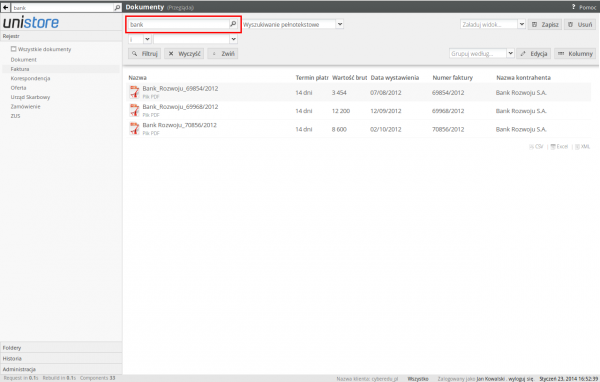
Task: Open the PDF icon for Bank Rozwoju_70856/2012
Action: click(134, 129)
